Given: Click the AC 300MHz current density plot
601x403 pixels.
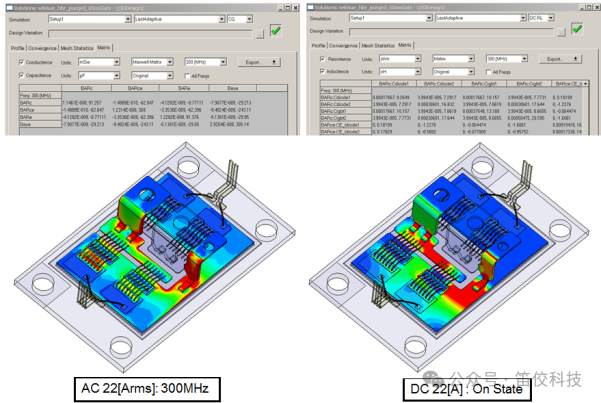Looking at the screenshot, I should pyautogui.click(x=153, y=257).
